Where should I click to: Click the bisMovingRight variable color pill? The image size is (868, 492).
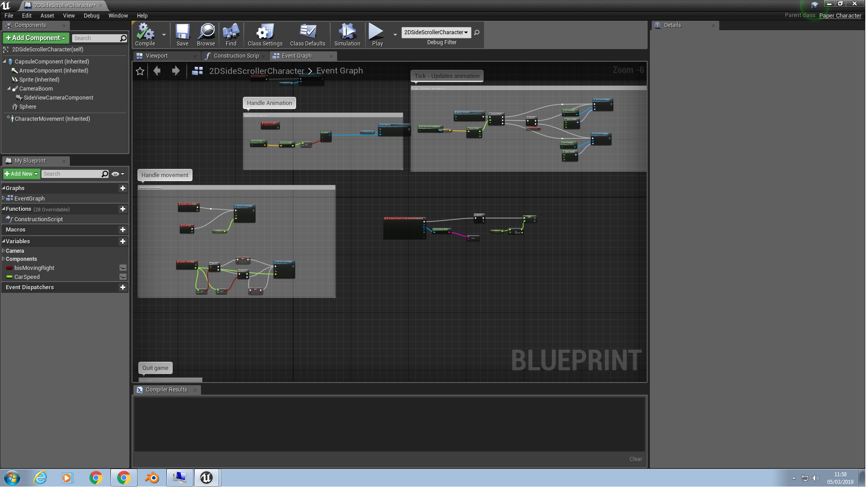(x=9, y=269)
